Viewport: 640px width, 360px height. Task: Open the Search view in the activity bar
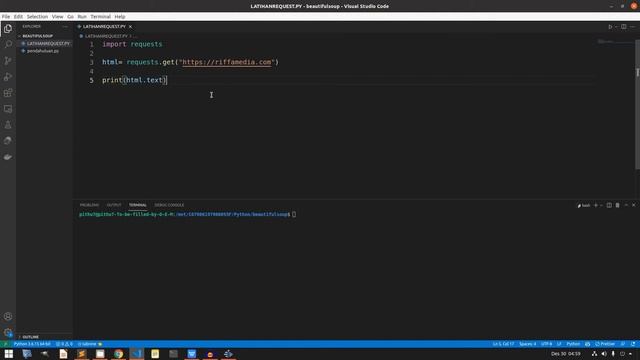point(8,44)
